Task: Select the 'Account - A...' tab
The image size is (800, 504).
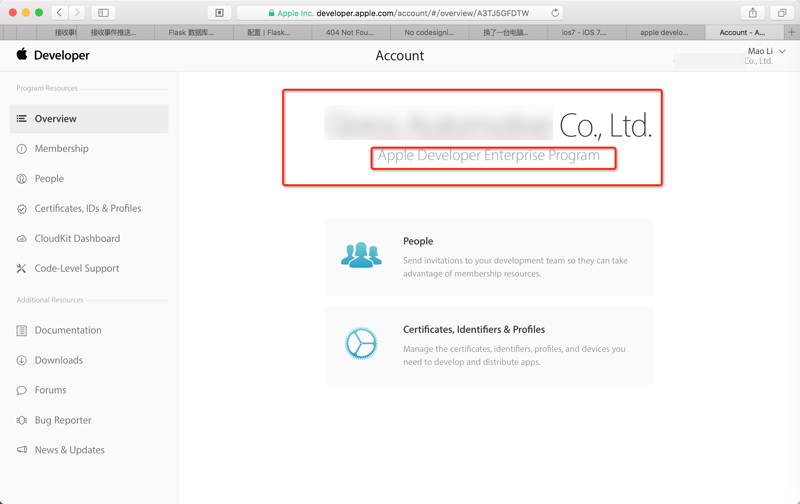Action: pos(742,32)
